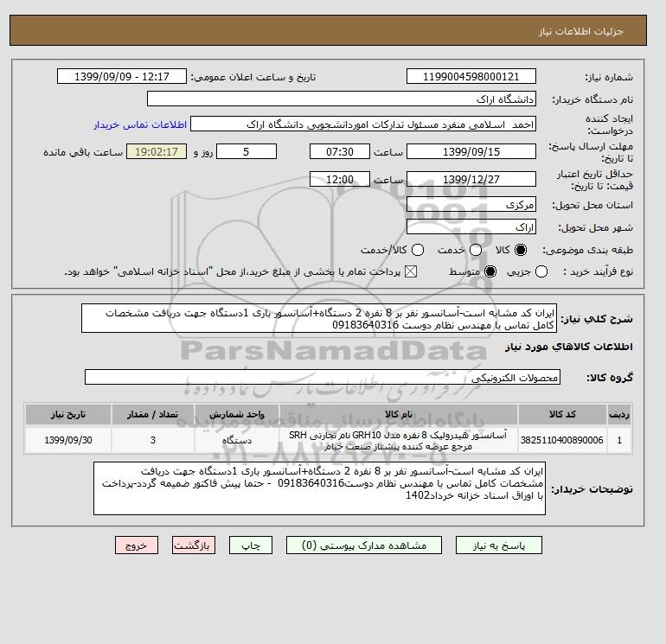Screen dimensions: 666x644
Task: Click the تاریخ نیاز column header
Action: click(68, 414)
